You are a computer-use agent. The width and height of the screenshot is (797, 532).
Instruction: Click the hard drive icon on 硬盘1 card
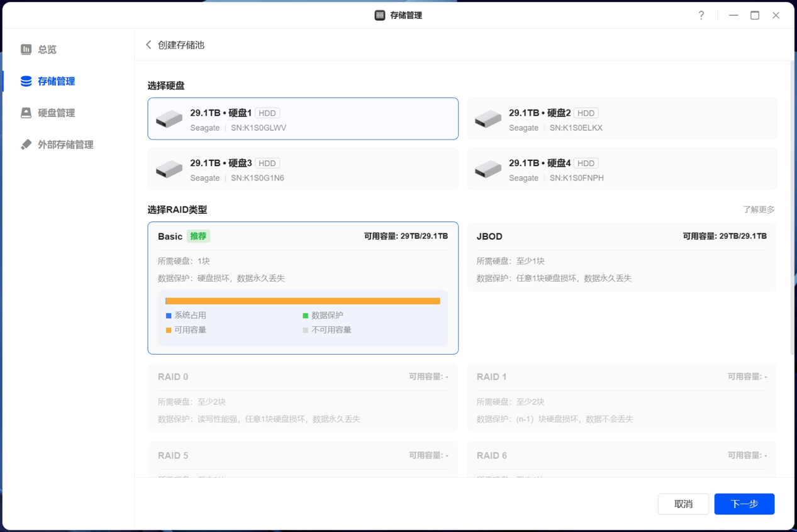pos(169,119)
